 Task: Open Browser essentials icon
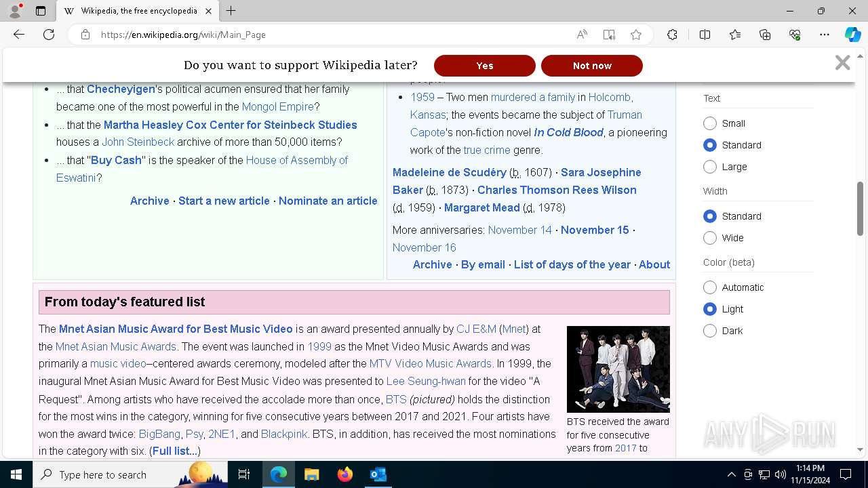click(x=795, y=35)
